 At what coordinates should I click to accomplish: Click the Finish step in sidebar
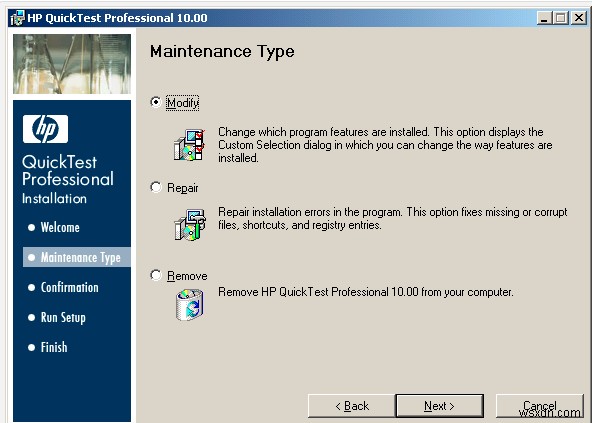(48, 347)
